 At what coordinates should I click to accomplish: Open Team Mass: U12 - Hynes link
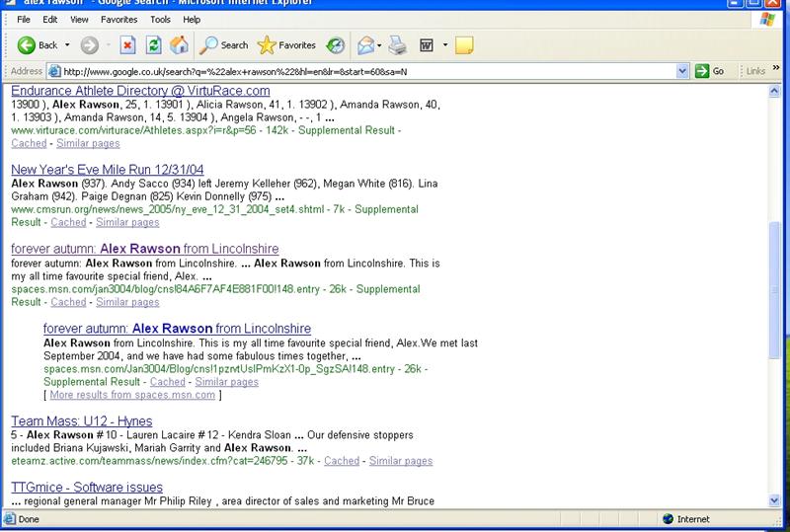click(82, 421)
